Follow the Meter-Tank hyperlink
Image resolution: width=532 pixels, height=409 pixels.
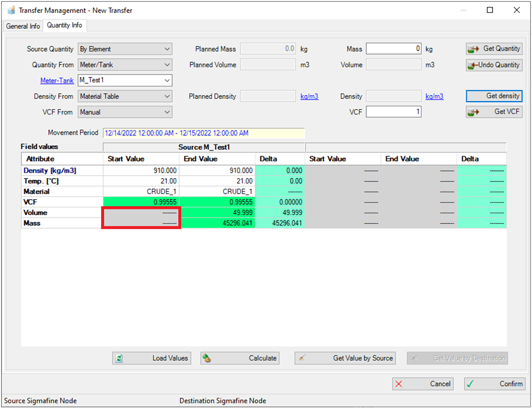[56, 80]
